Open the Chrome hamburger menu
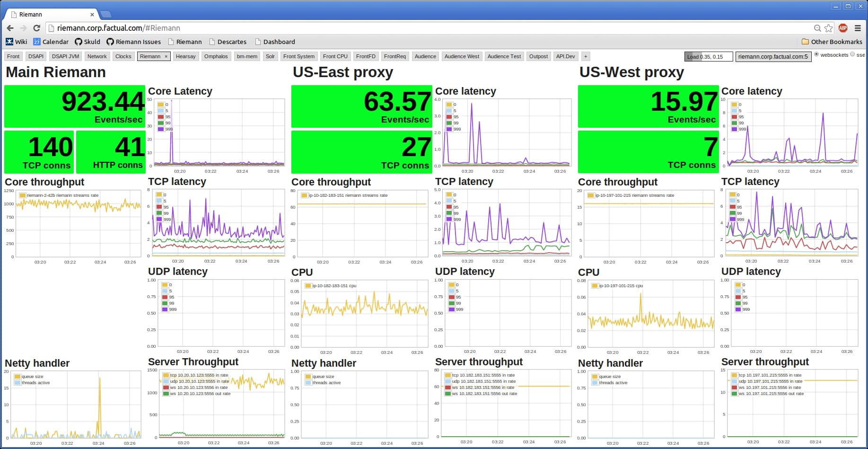The image size is (868, 449). pyautogui.click(x=858, y=28)
